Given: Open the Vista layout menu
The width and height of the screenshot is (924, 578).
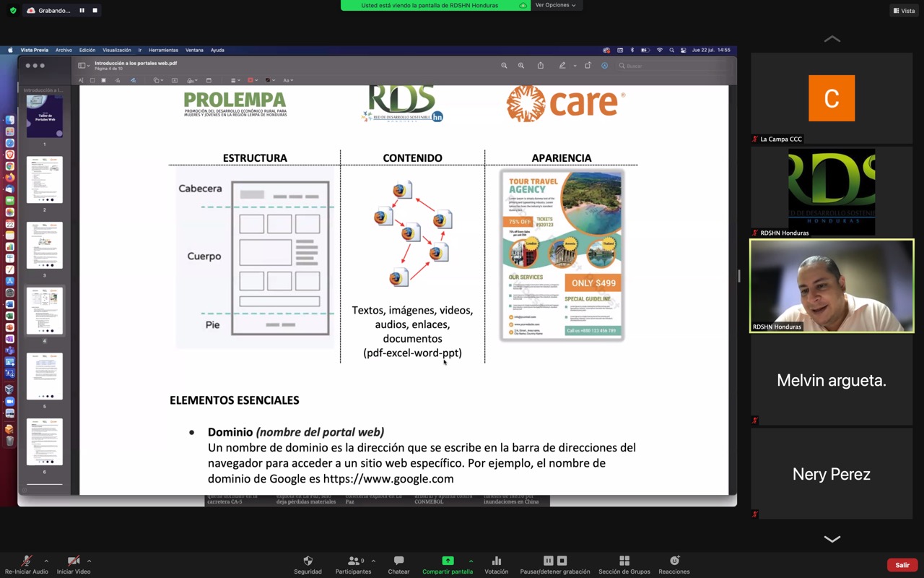Looking at the screenshot, I should coord(904,11).
